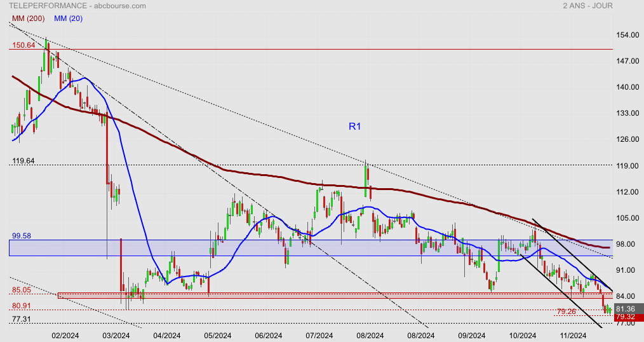Click the 10/2024 date axis label

(x=522, y=336)
